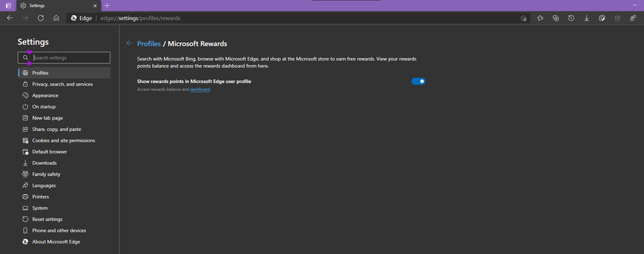Click the Feedback toolbar icon
644x254 pixels.
(x=633, y=18)
